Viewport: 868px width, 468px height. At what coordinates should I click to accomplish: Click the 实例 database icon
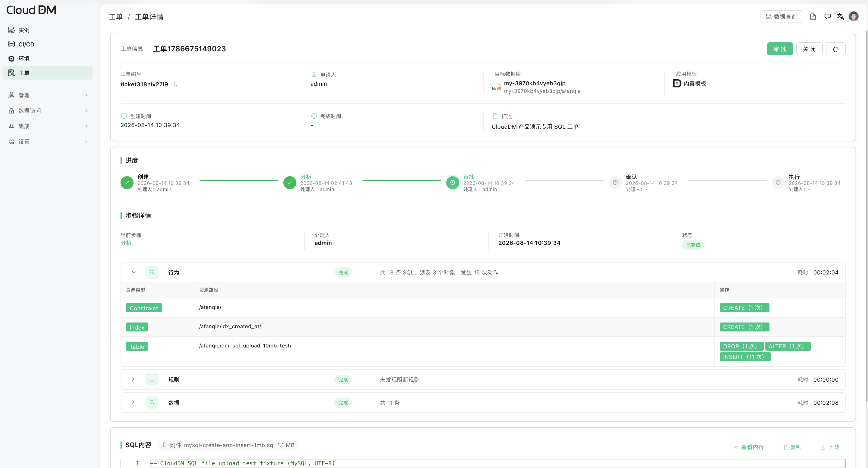(11, 30)
